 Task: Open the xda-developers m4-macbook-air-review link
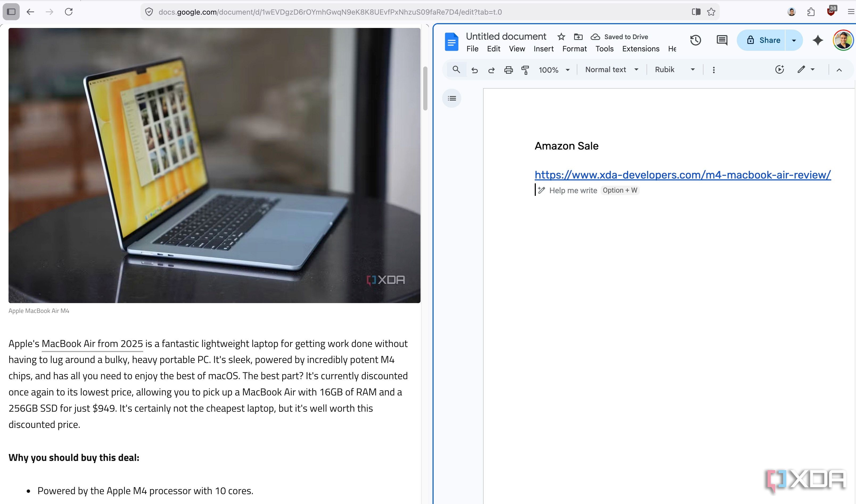[x=683, y=175]
